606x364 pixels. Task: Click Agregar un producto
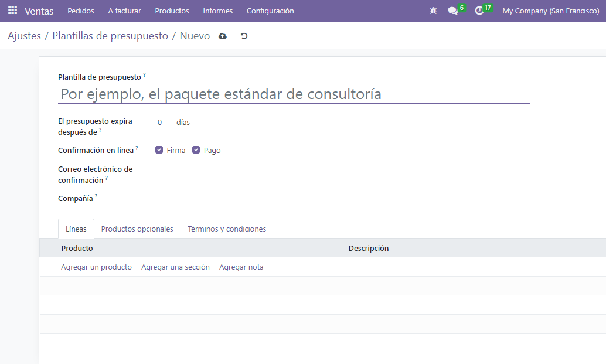click(96, 267)
